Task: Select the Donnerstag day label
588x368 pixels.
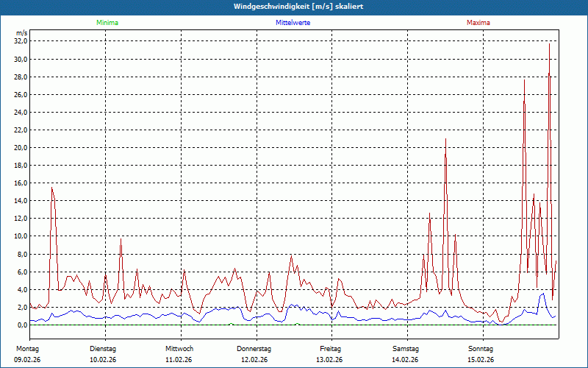Action: click(x=254, y=348)
